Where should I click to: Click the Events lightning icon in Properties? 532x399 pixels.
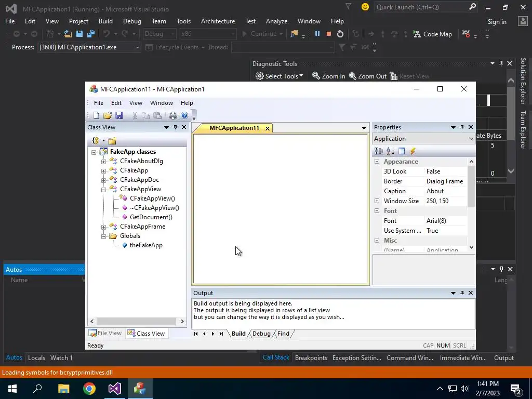(413, 151)
